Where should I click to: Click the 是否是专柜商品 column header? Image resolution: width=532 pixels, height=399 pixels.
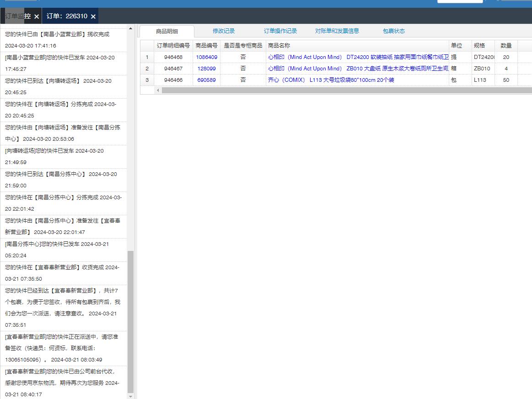click(x=243, y=45)
